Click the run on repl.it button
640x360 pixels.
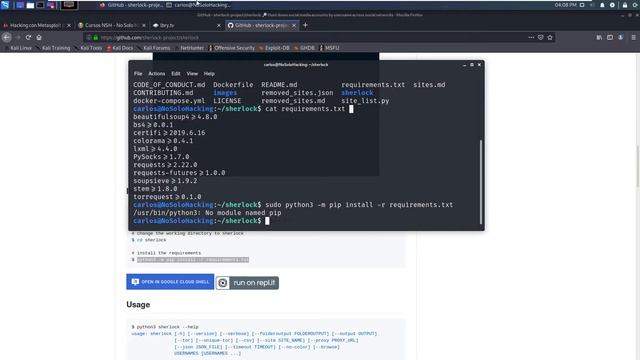(x=247, y=282)
